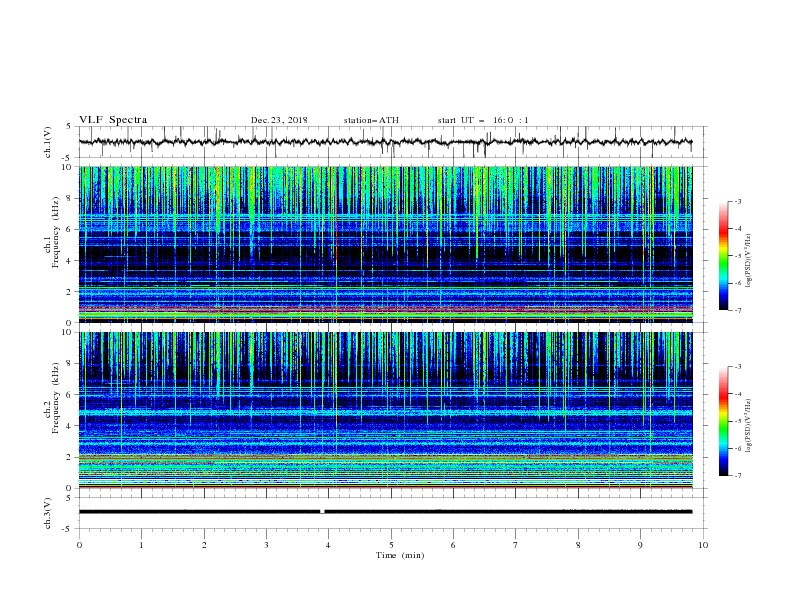The height and width of the screenshot is (612, 792).
Task: Click the ch.2 spectrogram plot
Action: pos(386,410)
